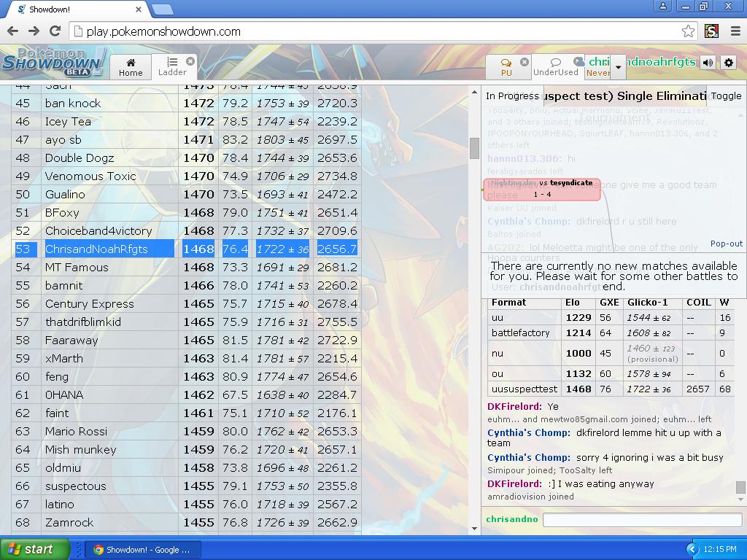
Task: Select the bamnit ladder entry
Action: (x=186, y=286)
